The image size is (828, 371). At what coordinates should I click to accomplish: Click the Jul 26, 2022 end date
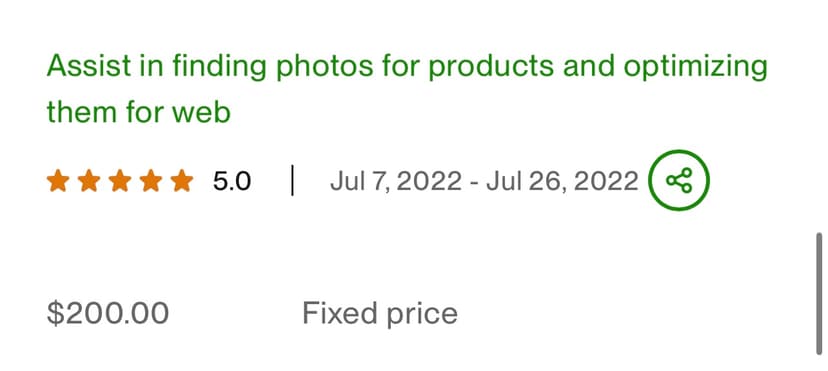coord(562,182)
